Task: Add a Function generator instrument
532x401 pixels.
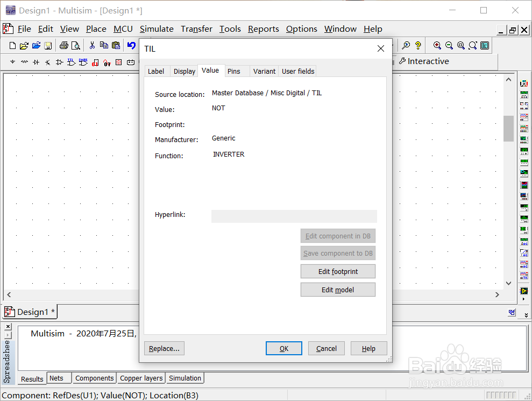Action: click(524, 94)
